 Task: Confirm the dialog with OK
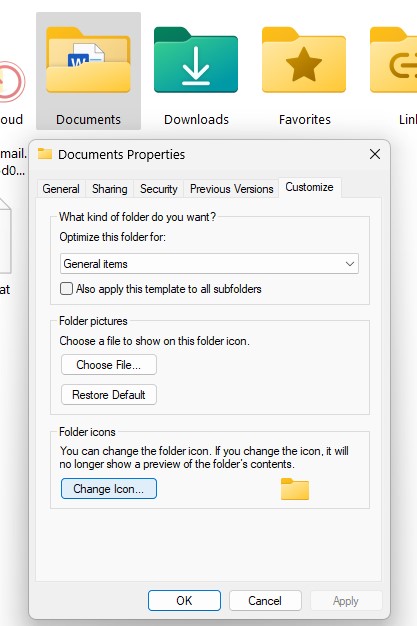(x=184, y=600)
